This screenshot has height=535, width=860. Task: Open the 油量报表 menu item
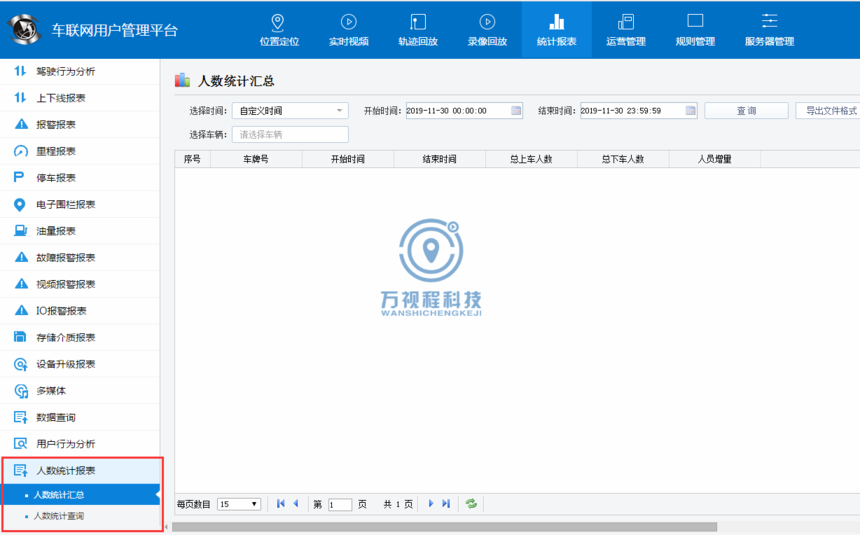[80, 231]
